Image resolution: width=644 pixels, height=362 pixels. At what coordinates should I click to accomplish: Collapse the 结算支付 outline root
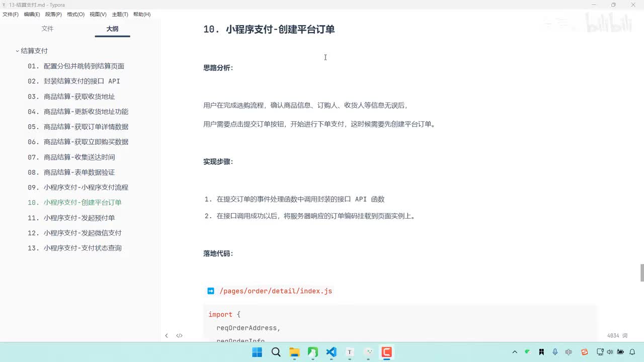pos(17,51)
